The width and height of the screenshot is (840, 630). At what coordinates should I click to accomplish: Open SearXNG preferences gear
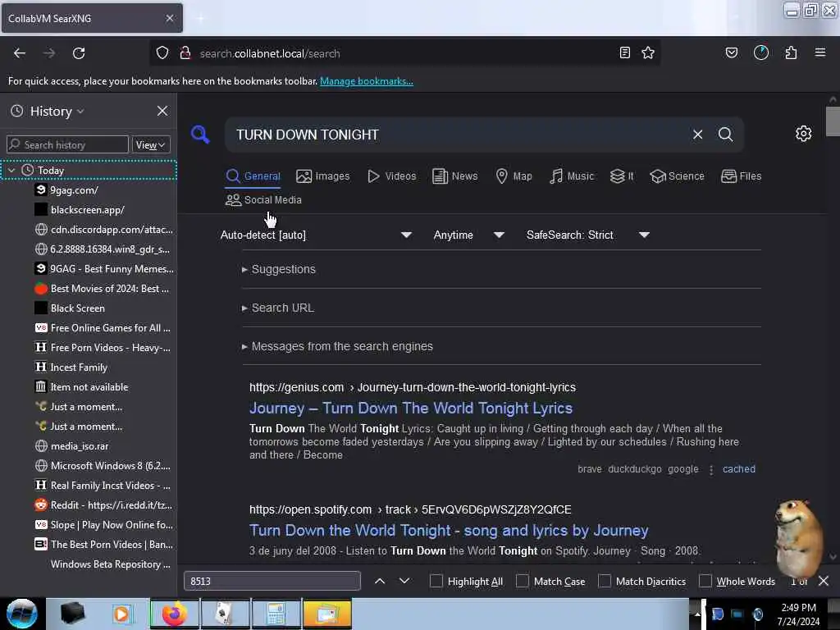click(804, 134)
